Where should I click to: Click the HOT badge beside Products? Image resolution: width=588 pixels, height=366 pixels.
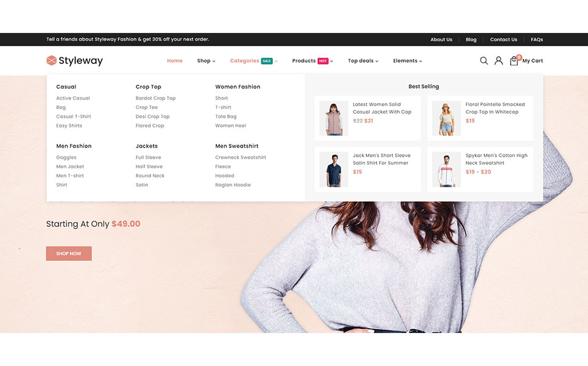[x=323, y=61]
